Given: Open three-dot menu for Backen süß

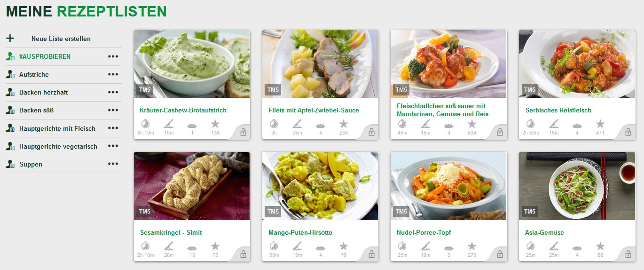Looking at the screenshot, I should tap(113, 110).
